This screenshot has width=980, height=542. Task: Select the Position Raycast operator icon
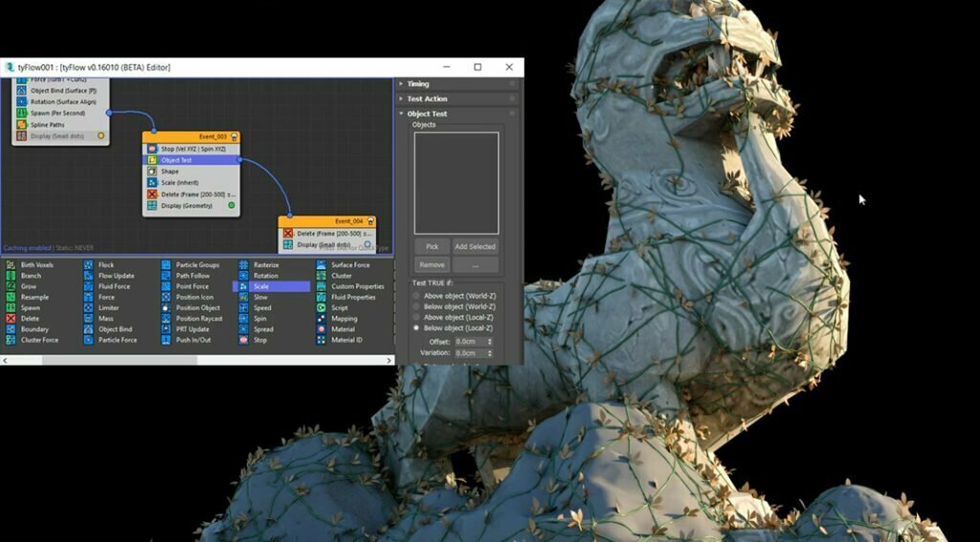166,319
